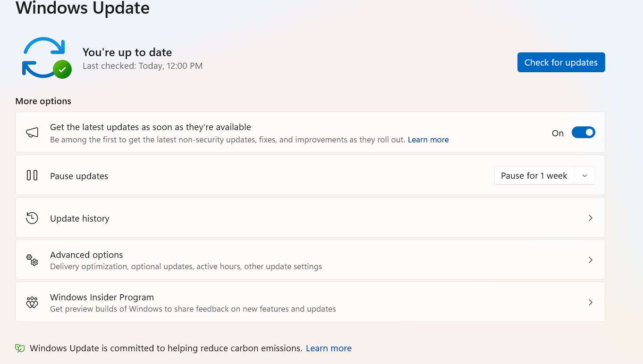Open the Windows Insider Program page
Image resolution: width=643 pixels, height=364 pixels.
point(590,302)
